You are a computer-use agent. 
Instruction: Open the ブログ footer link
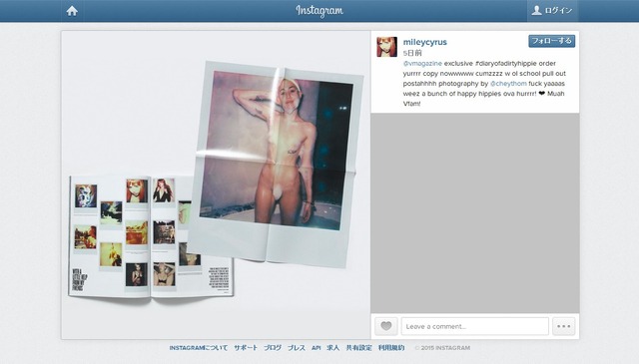[273, 348]
